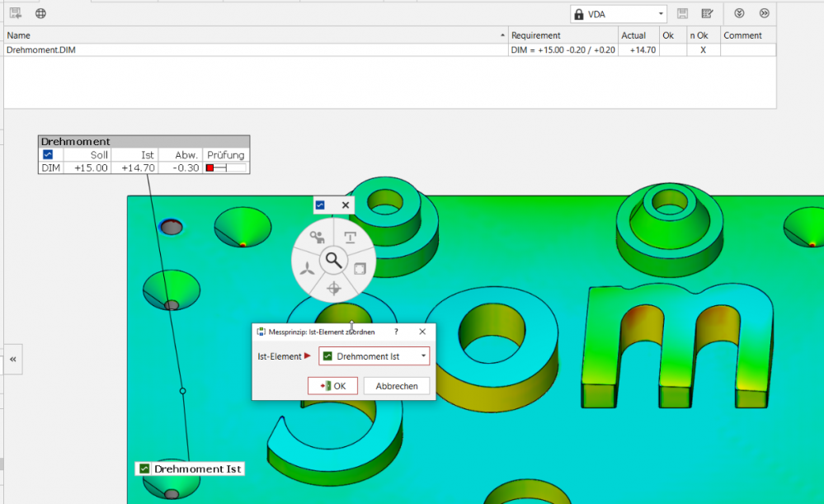Viewport: 824px width, 504px height.
Task: Click the person-shapes icon in radial menu
Action: (x=317, y=238)
